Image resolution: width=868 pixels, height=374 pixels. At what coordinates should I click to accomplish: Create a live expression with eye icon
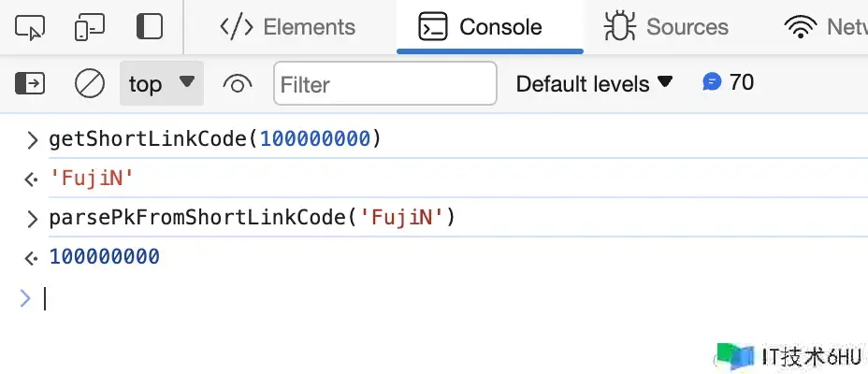pyautogui.click(x=238, y=84)
